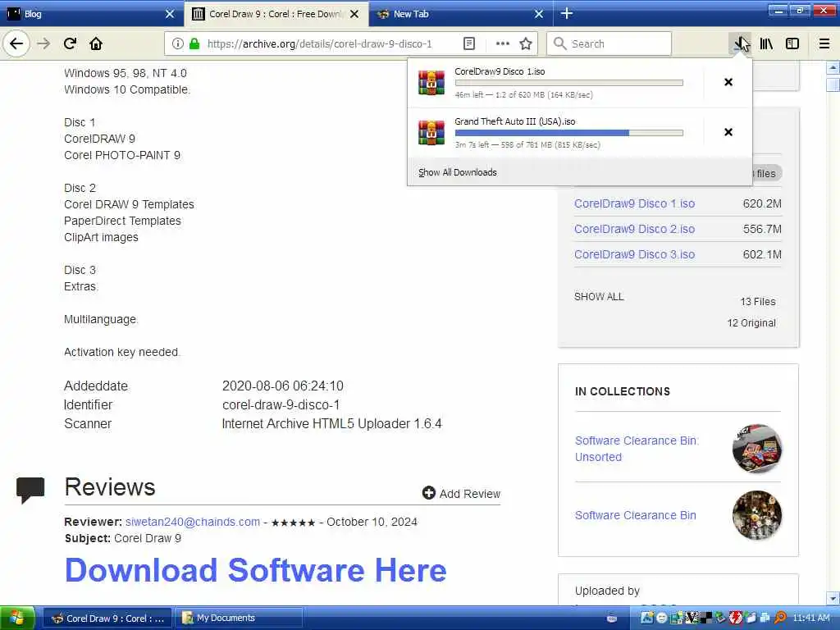Click the forward navigation arrow
840x630 pixels.
(43, 43)
